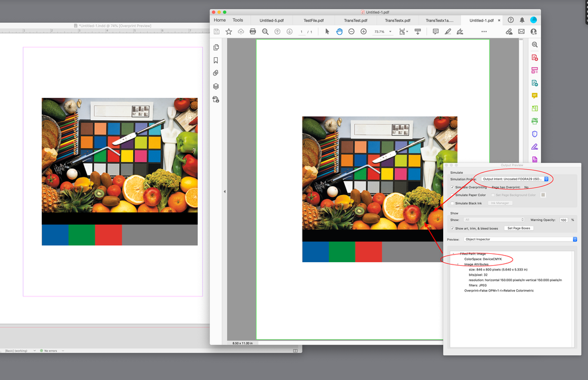This screenshot has width=588, height=380.
Task: Open Acrobat Help question mark icon
Action: 511,20
